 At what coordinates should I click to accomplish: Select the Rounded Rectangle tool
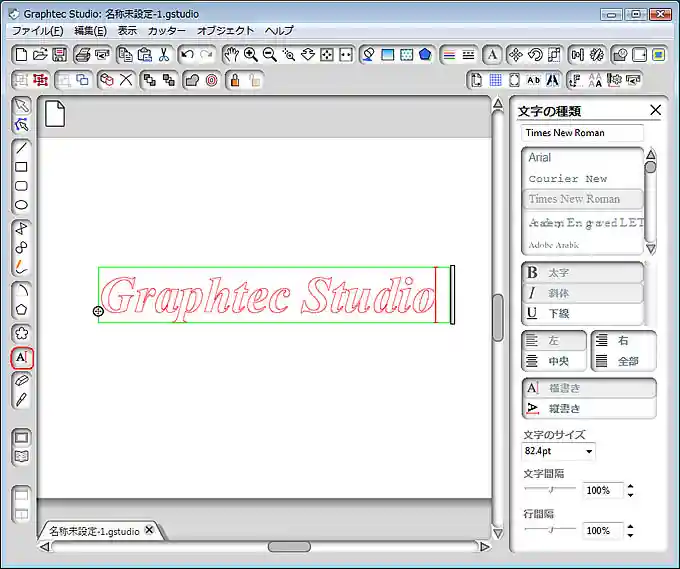point(21,186)
